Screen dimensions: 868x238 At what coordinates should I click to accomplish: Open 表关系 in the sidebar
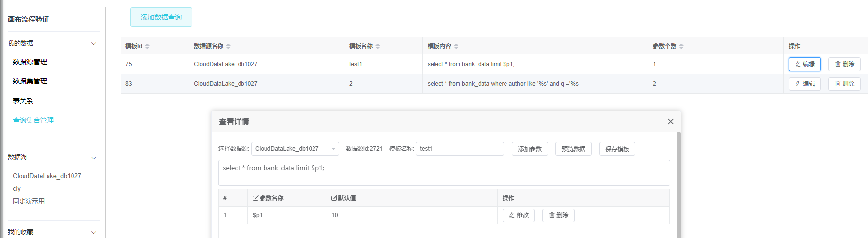point(23,101)
